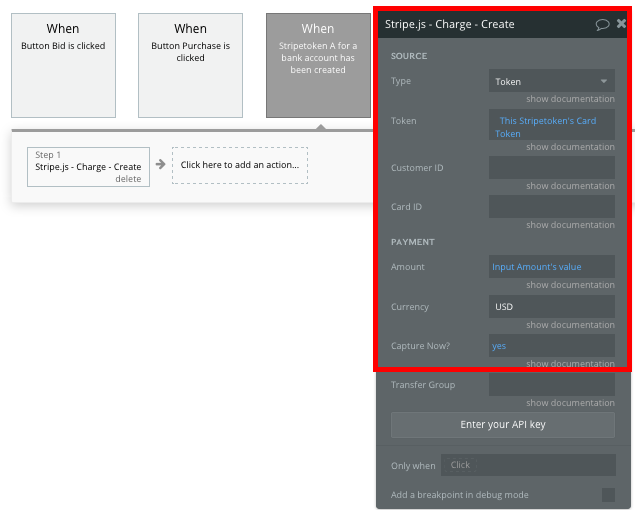Viewport: 635px width, 510px height.
Task: Select the Stripetoken bank account created event
Action: [318, 65]
